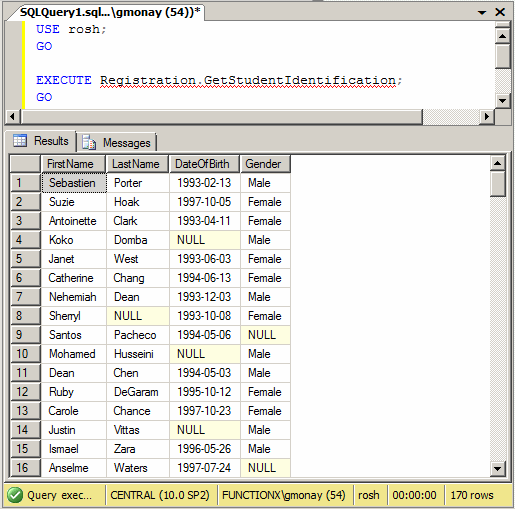The width and height of the screenshot is (515, 509).
Task: Select the cell 'Zara'
Action: point(138,449)
